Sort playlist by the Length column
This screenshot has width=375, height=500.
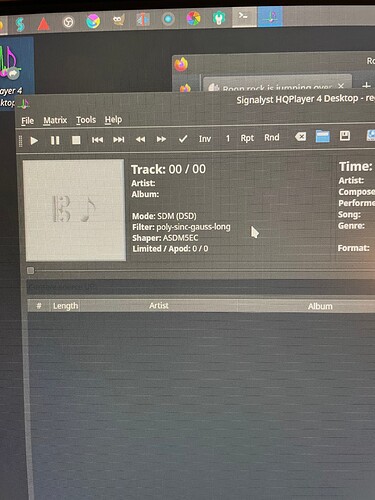(x=65, y=306)
